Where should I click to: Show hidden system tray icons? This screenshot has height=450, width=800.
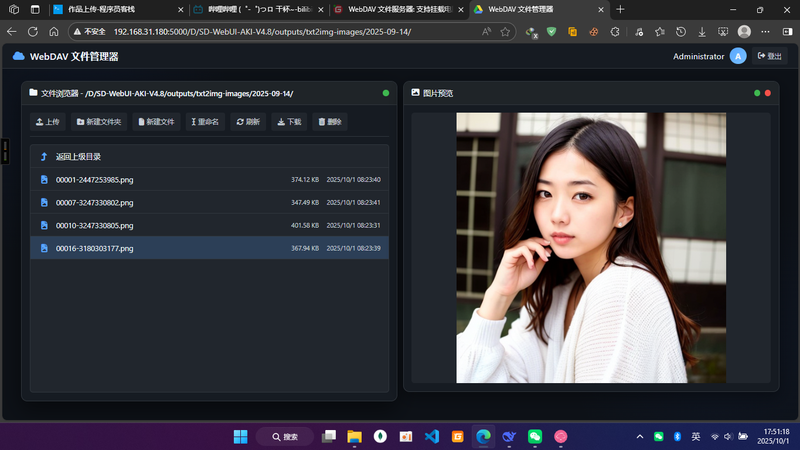coord(640,437)
